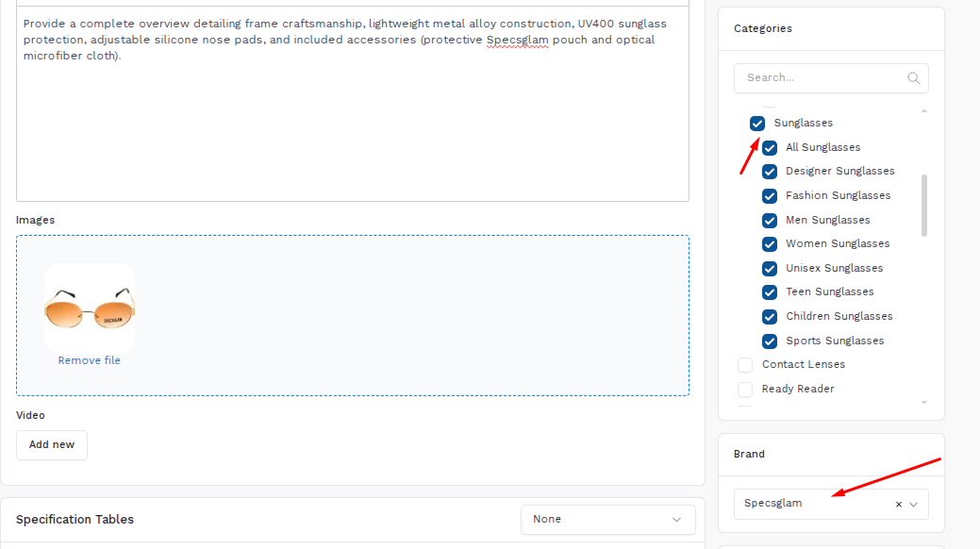The width and height of the screenshot is (980, 549).
Task: Add a new video
Action: (x=52, y=444)
